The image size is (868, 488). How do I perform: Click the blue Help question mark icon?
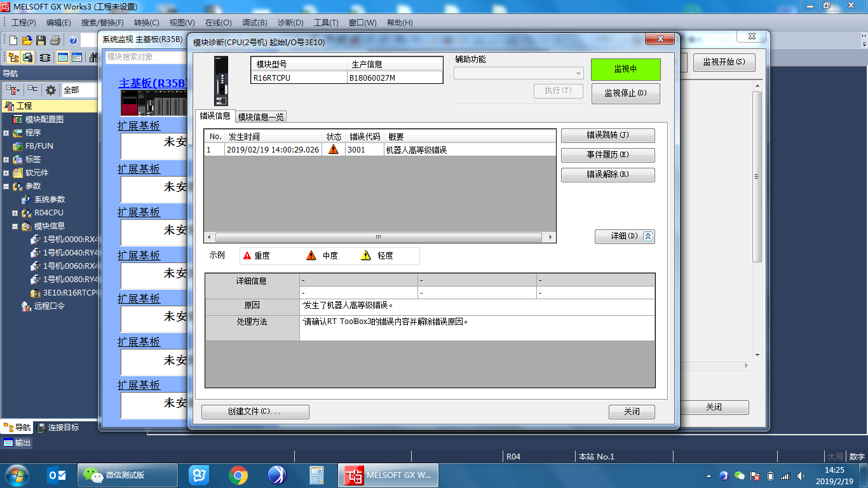(x=73, y=41)
